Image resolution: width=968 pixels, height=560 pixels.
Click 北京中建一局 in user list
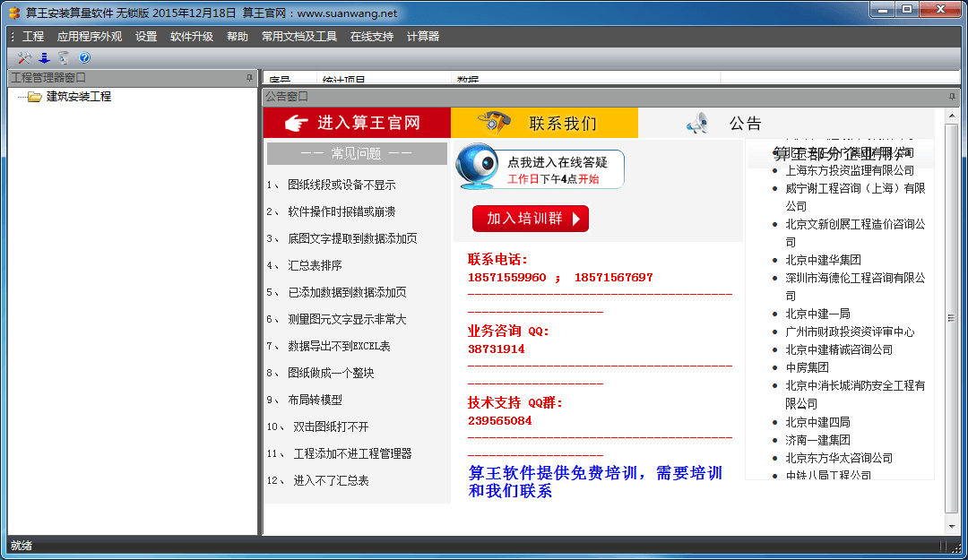pos(817,314)
